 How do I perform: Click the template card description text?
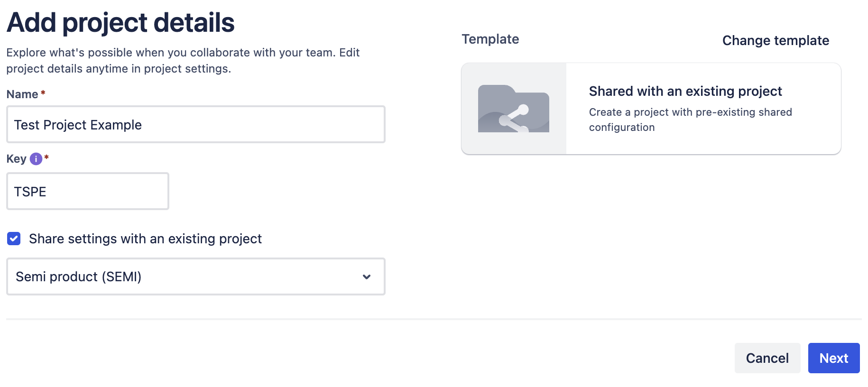click(x=690, y=120)
